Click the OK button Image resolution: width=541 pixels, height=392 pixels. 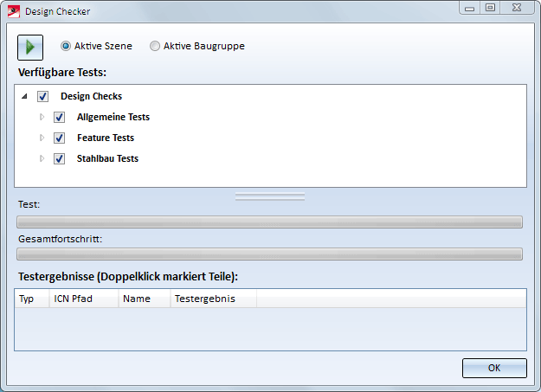click(494, 368)
